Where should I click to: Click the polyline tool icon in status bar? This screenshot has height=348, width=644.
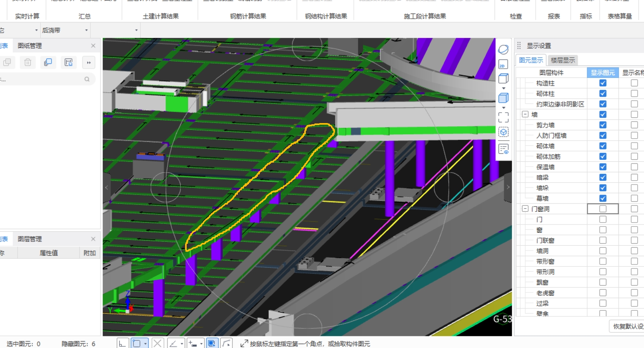pos(226,343)
